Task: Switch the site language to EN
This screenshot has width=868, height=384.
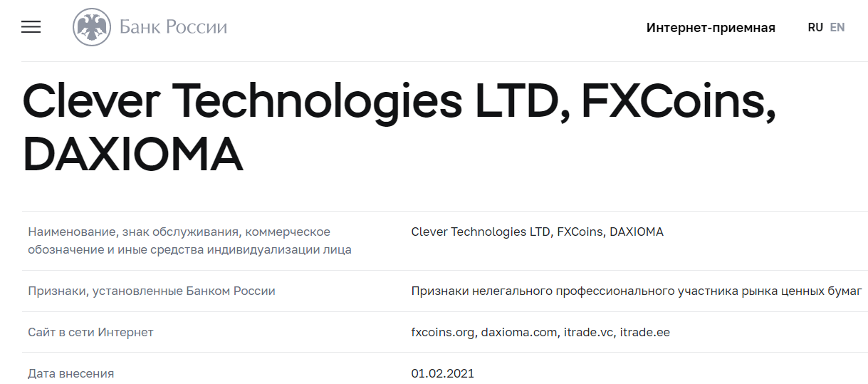Action: click(x=837, y=27)
